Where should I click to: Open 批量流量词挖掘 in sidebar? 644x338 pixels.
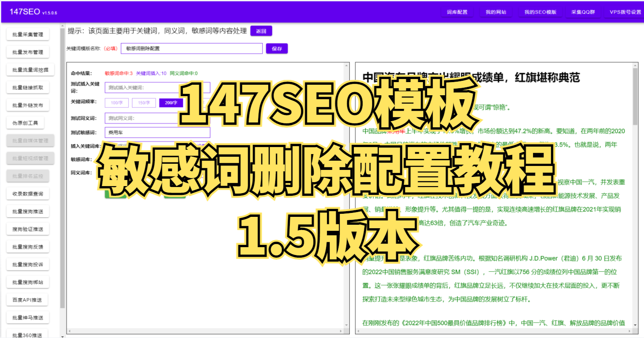point(30,70)
